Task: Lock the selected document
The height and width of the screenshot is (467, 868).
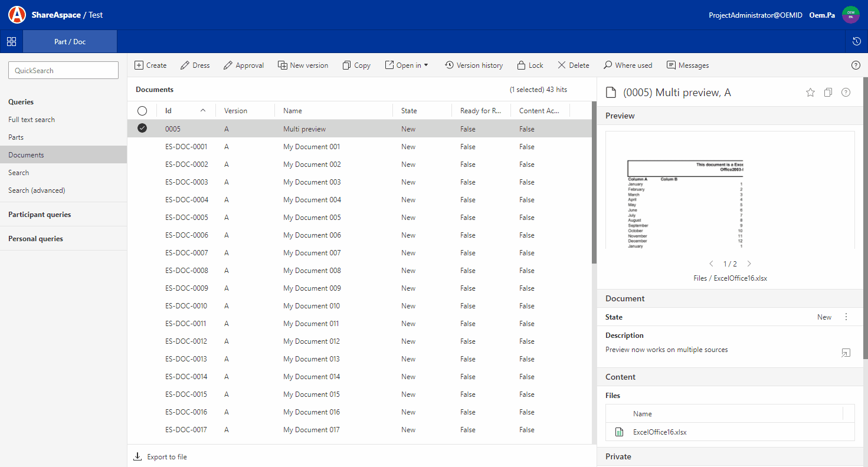Action: 529,65
